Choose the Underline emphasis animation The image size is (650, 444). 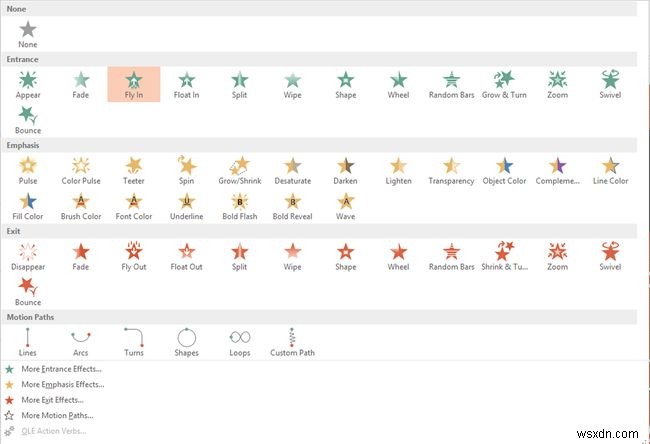click(x=187, y=206)
